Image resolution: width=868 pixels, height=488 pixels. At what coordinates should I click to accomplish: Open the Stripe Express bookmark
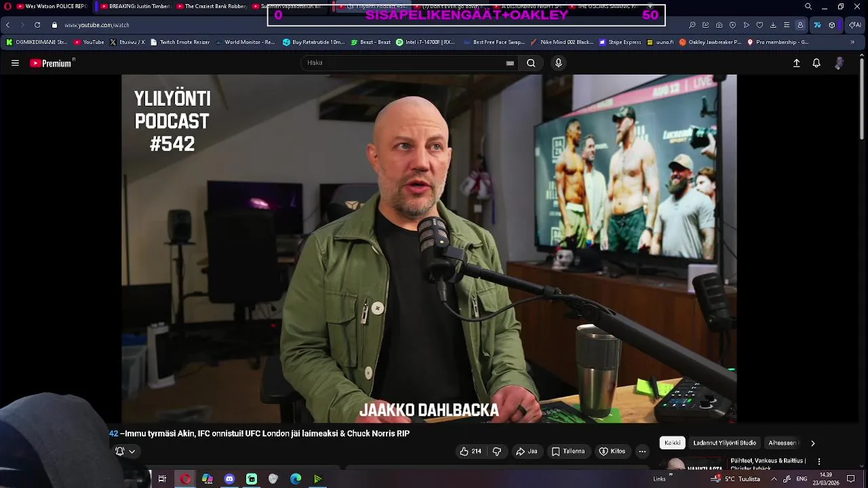coord(620,42)
